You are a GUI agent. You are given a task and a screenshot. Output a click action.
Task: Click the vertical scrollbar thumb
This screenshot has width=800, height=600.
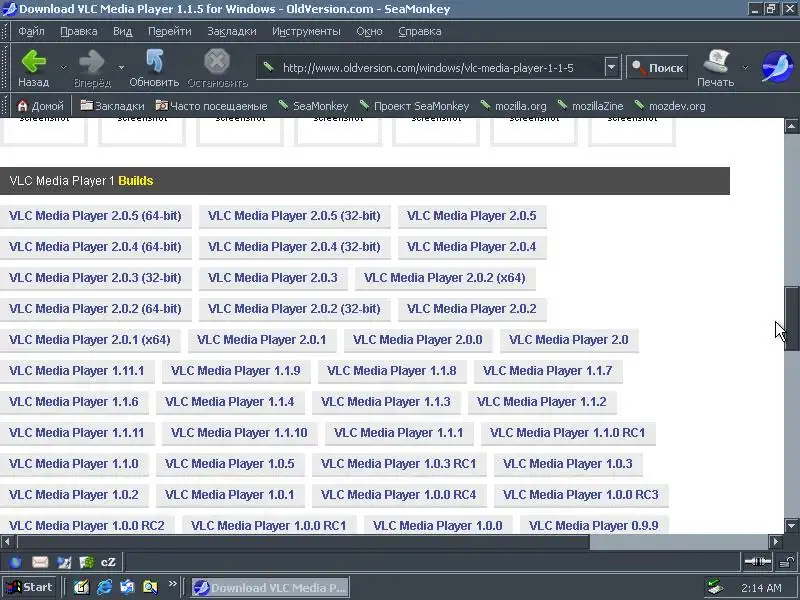[792, 318]
